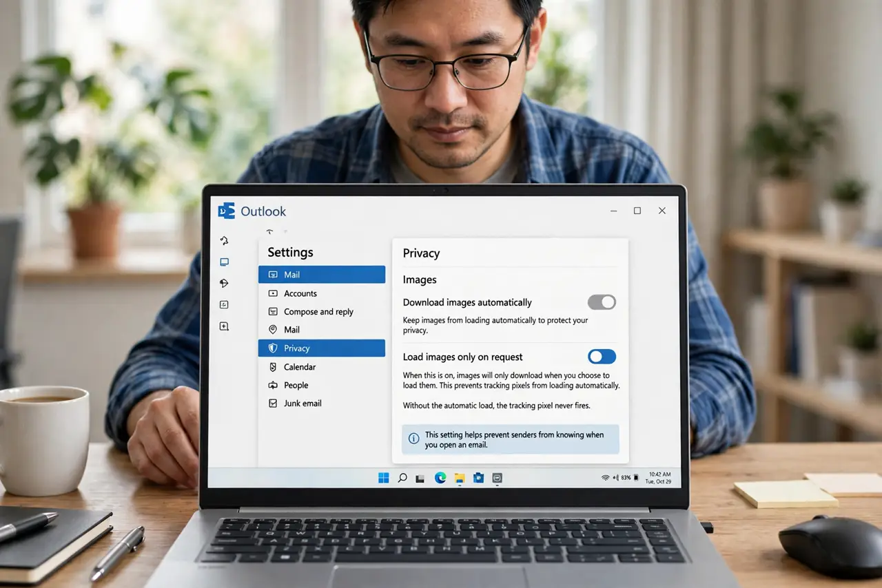This screenshot has height=588, width=882.
Task: Click the topmost icon in Outlook's left rail
Action: [224, 241]
